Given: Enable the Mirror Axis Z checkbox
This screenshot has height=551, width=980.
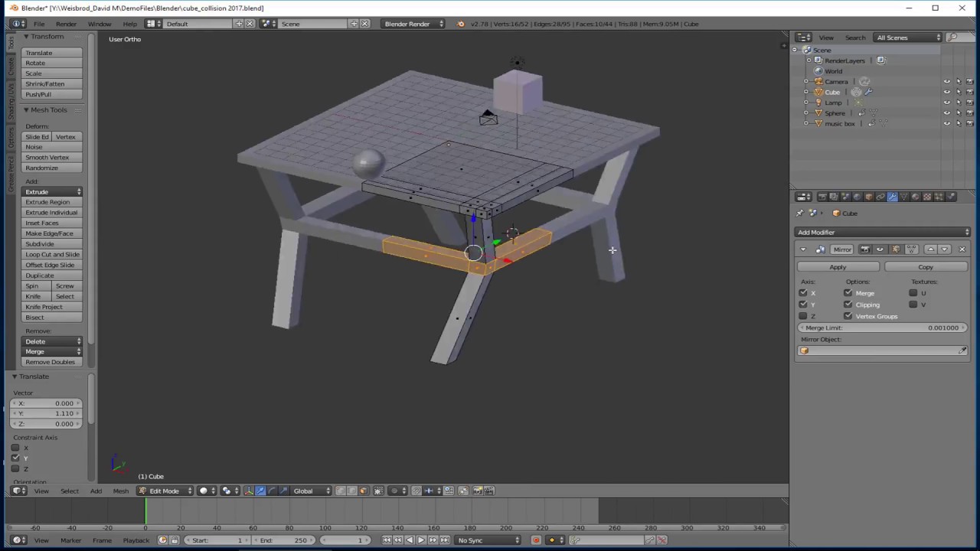Looking at the screenshot, I should pos(803,316).
